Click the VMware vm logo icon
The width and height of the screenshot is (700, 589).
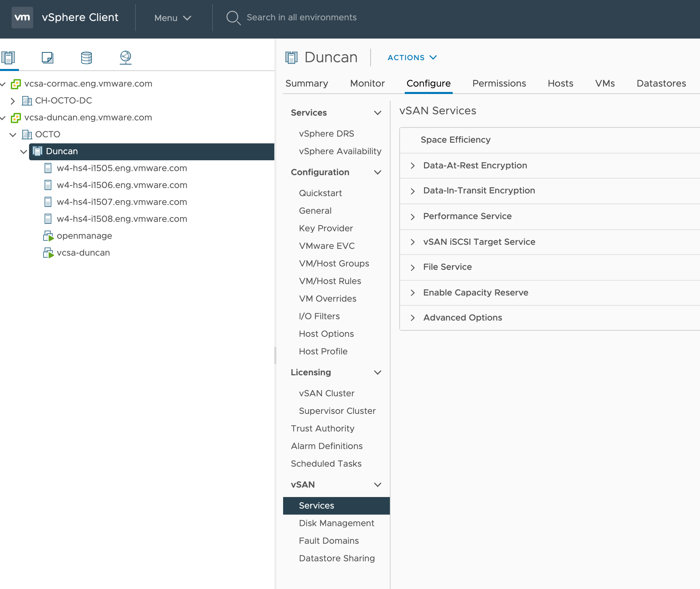[x=22, y=18]
